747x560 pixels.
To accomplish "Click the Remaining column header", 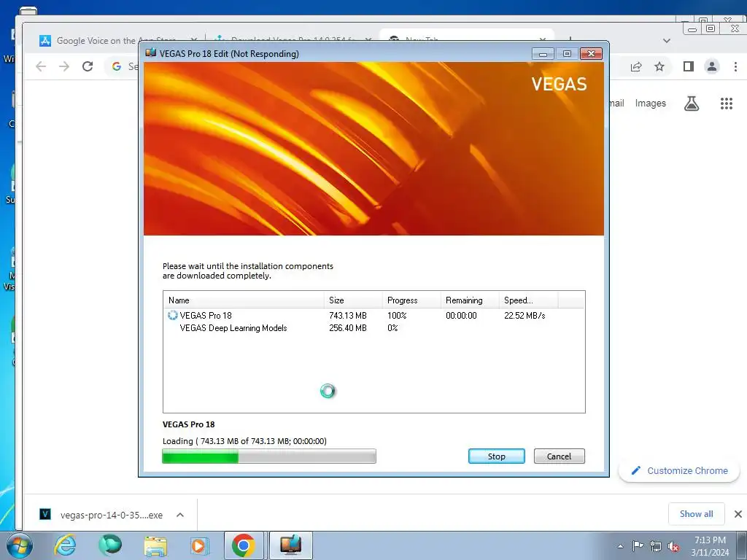I will click(470, 300).
